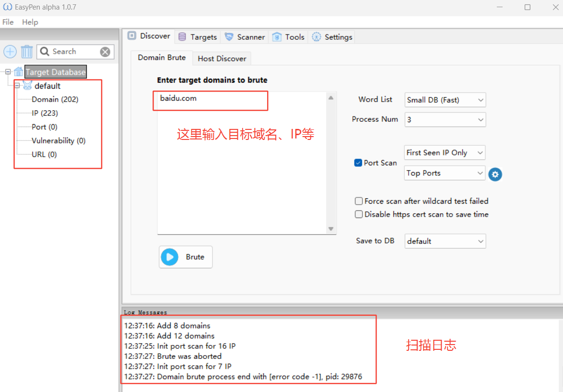Screen dimensions: 563x392
Task: Click the Target Database home icon
Action: [18, 72]
